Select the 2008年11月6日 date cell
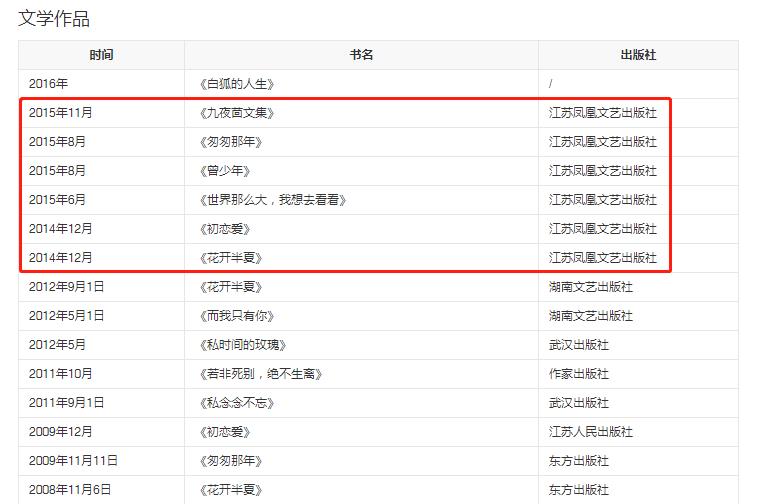 pyautogui.click(x=69, y=490)
